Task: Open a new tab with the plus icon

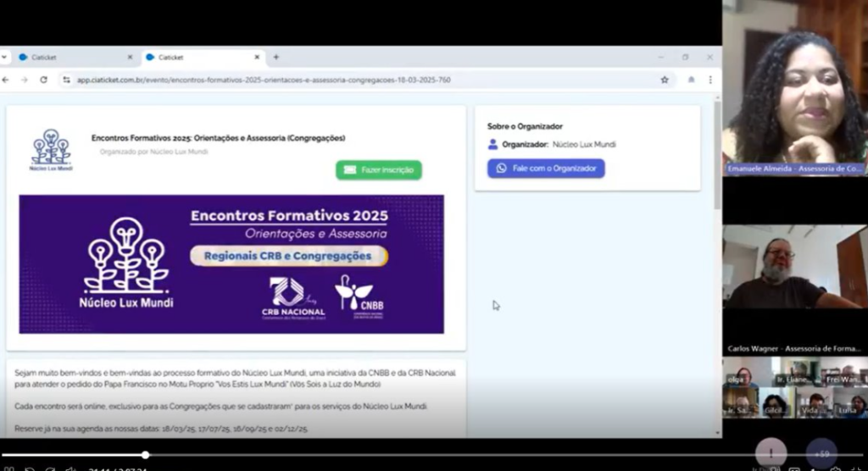Action: [x=276, y=57]
